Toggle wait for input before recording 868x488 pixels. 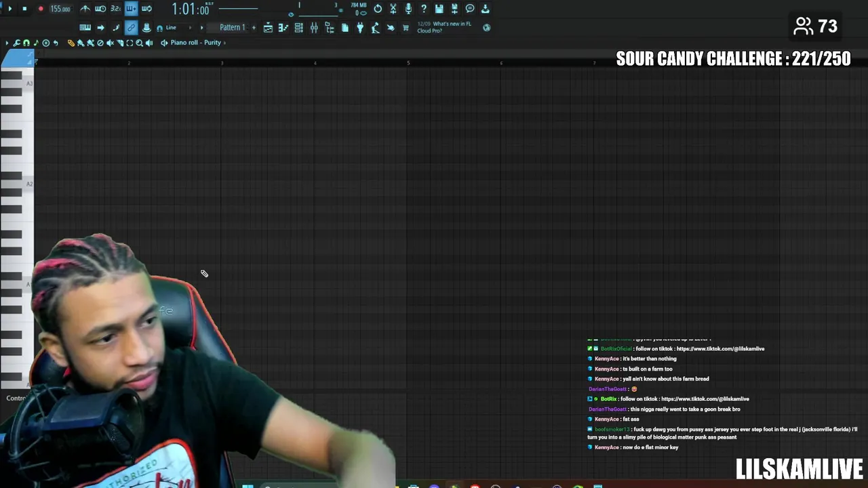[x=100, y=9]
